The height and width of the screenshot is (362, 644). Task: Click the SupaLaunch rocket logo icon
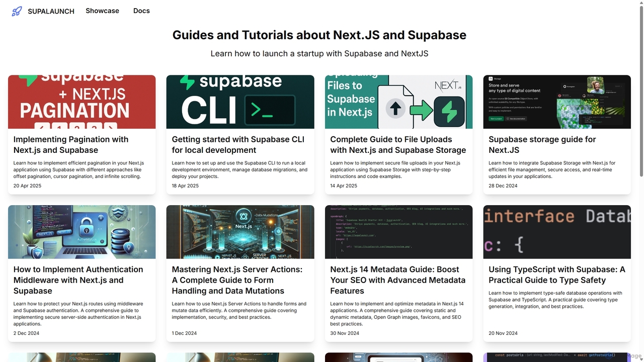(17, 11)
